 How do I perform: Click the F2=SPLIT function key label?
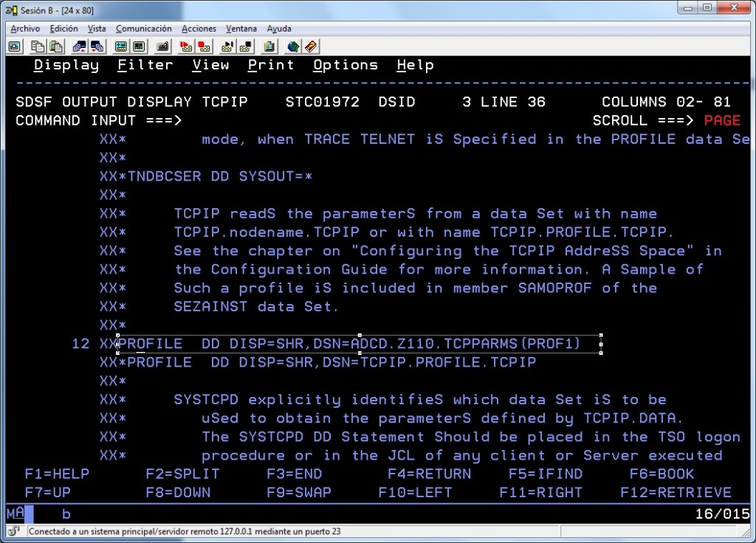tap(182, 474)
